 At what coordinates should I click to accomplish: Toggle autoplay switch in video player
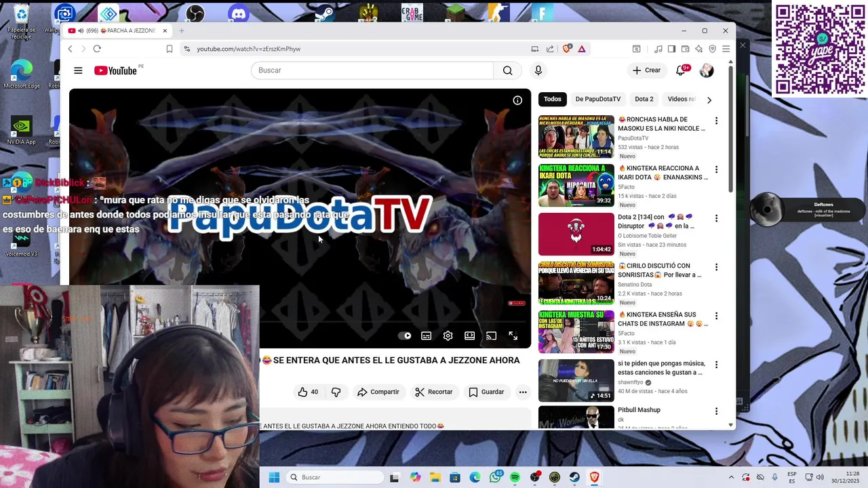pos(405,335)
